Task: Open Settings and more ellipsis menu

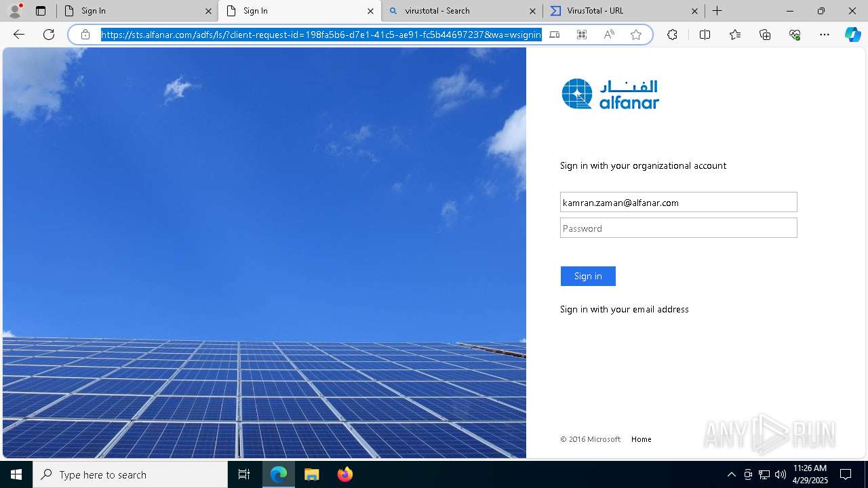Action: tap(825, 35)
